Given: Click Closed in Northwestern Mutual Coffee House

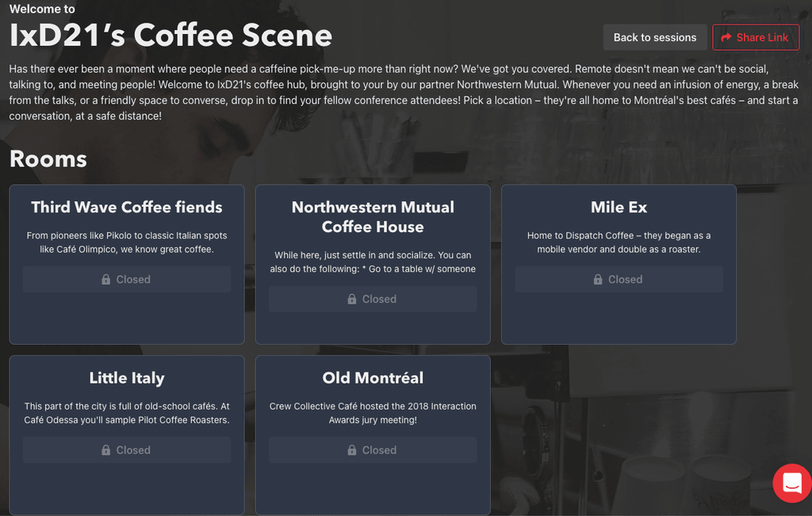Looking at the screenshot, I should 373,299.
